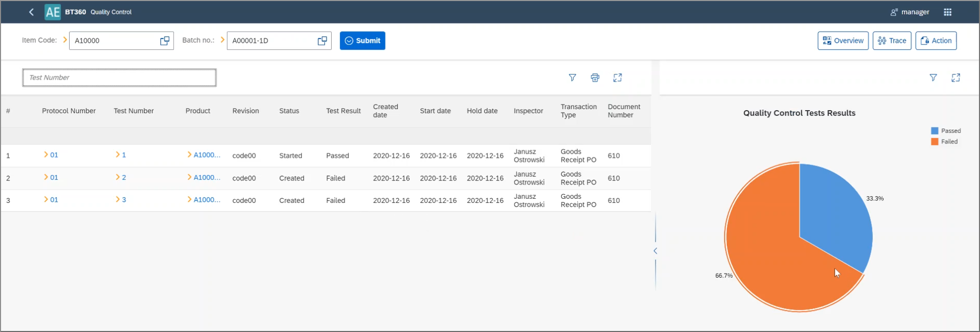
Task: Click the Started status in row 1
Action: click(291, 156)
